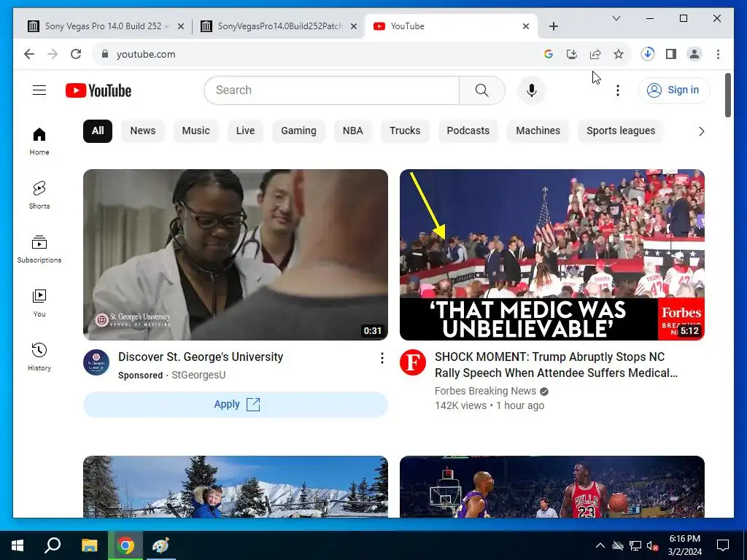The image size is (747, 560).
Task: Open SHOCK MOMENT Trump rally video title
Action: coord(556,365)
